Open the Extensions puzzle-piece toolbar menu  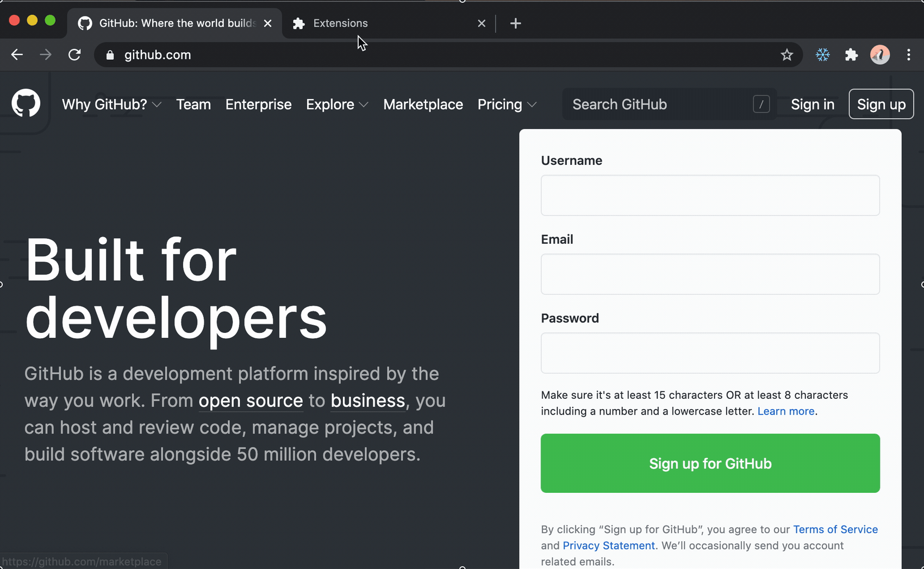[x=851, y=54]
